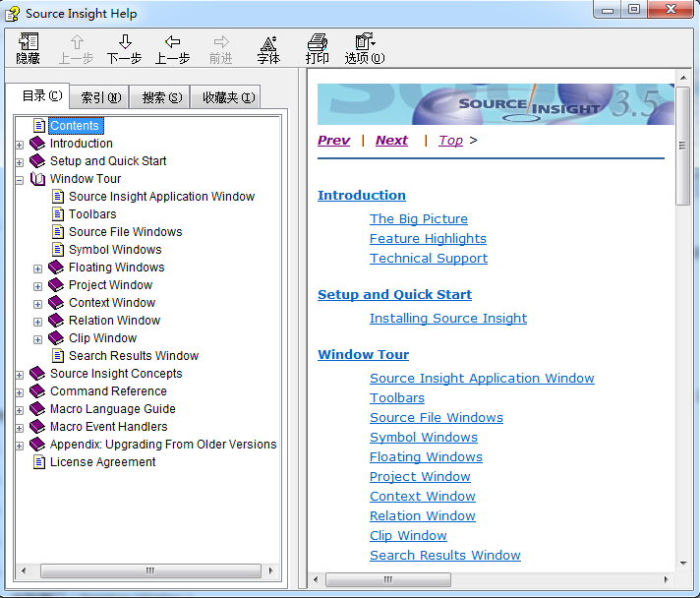Open the Setup and Quick Start heading link
Screen dimensions: 700x598
coord(394,295)
